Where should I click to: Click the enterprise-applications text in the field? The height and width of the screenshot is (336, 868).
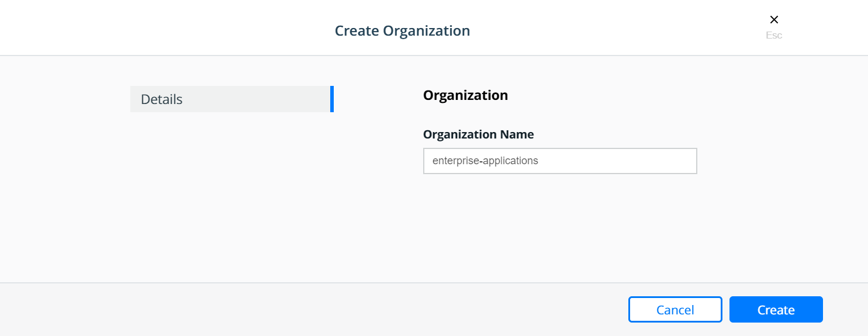(x=485, y=161)
